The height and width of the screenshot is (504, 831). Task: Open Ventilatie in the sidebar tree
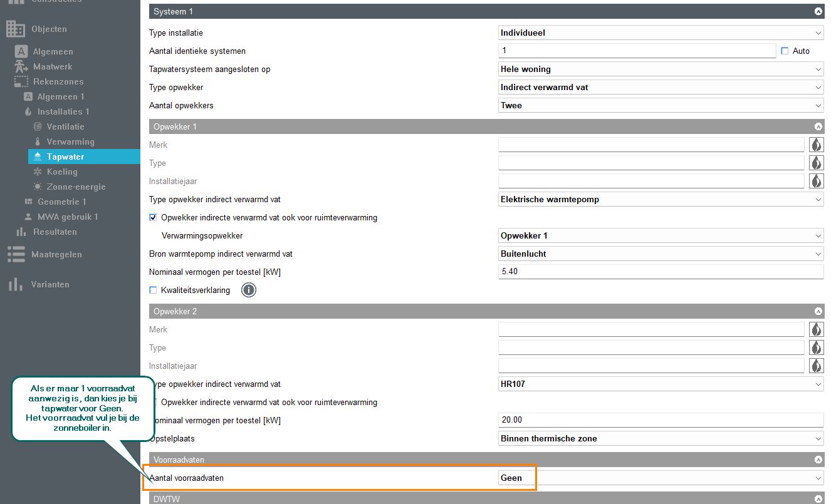65,126
